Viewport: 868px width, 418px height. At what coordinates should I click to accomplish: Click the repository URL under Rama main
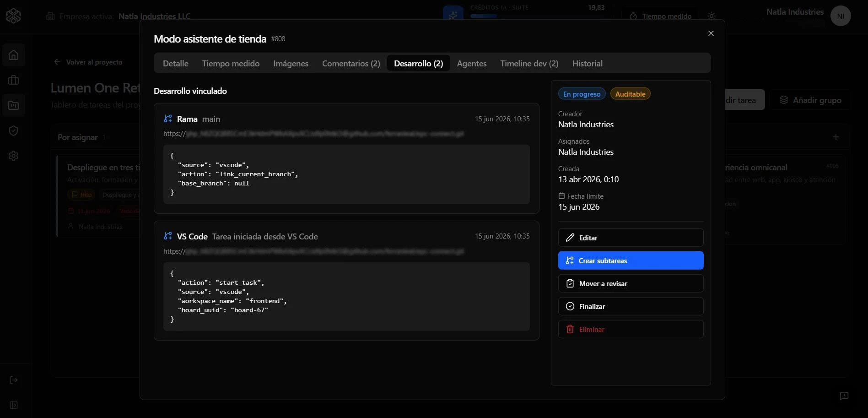pyautogui.click(x=313, y=134)
